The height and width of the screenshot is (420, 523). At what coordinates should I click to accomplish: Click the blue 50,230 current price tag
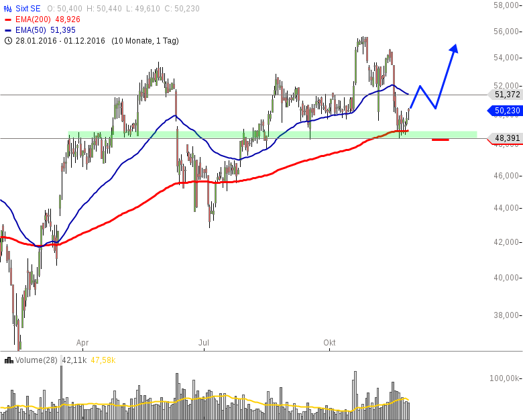pos(506,111)
